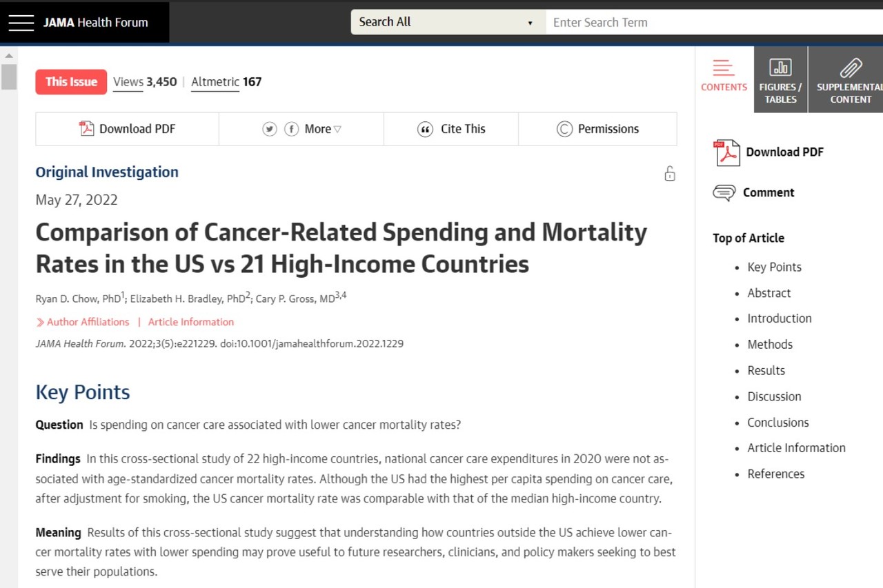Jump to Methods in contents list
883x588 pixels.
pos(770,344)
